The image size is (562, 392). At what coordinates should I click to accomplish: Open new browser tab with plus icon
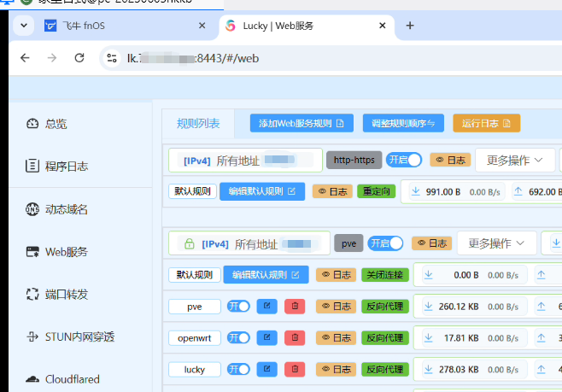coord(409,26)
